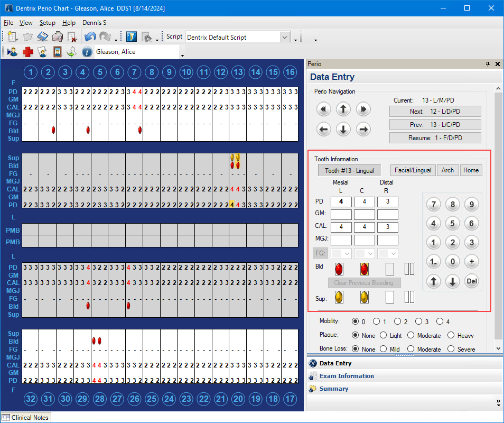Click the red mesial bleeding indicator
This screenshot has height=423, width=504.
(x=339, y=269)
